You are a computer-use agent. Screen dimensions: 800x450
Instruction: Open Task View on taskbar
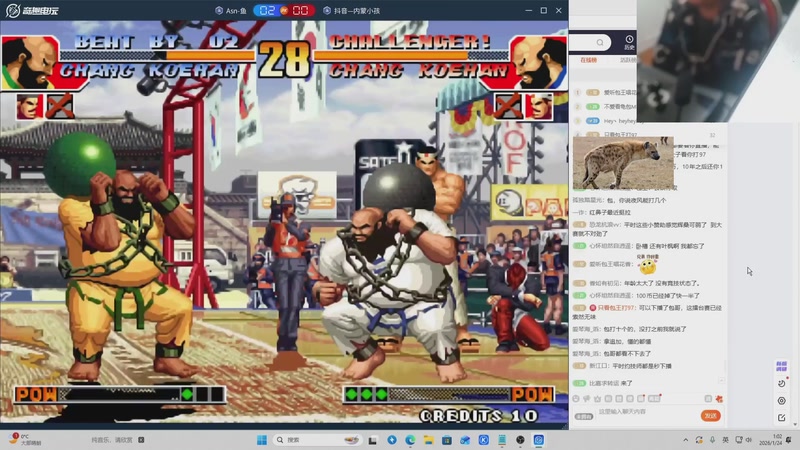(373, 440)
